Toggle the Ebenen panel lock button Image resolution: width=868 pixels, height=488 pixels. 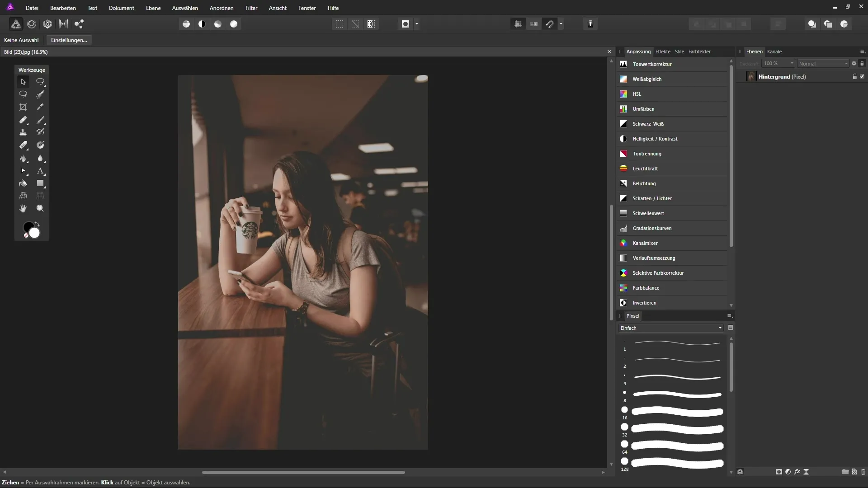point(862,63)
